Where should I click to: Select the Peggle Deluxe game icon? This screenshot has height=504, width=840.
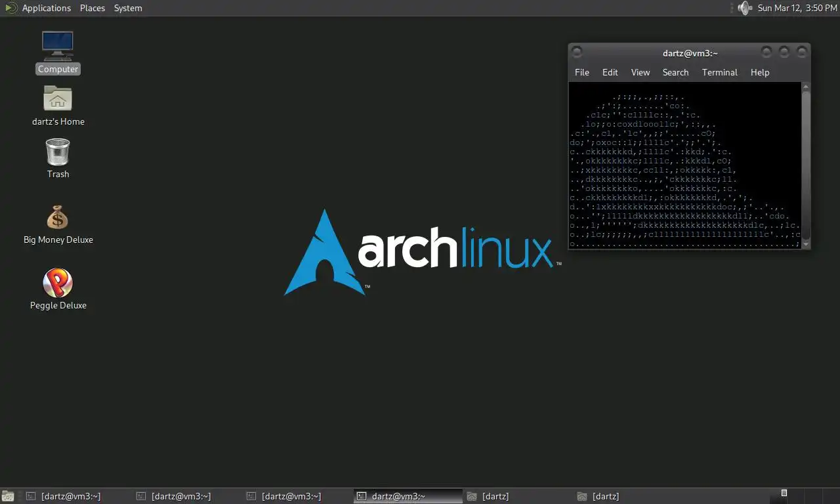pyautogui.click(x=58, y=283)
